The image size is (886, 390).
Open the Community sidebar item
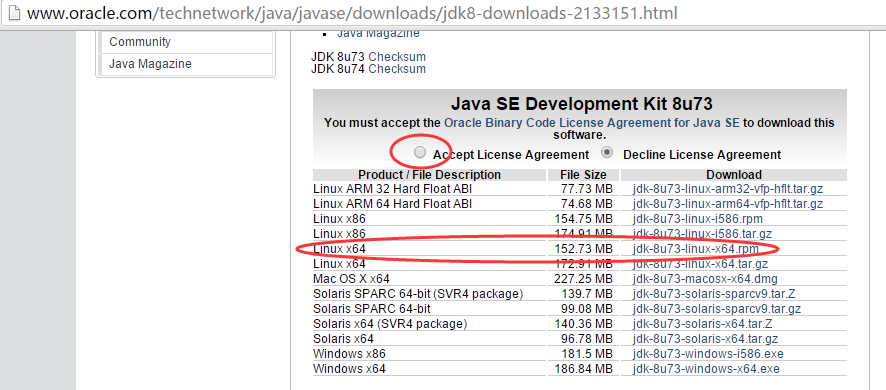pyautogui.click(x=185, y=42)
